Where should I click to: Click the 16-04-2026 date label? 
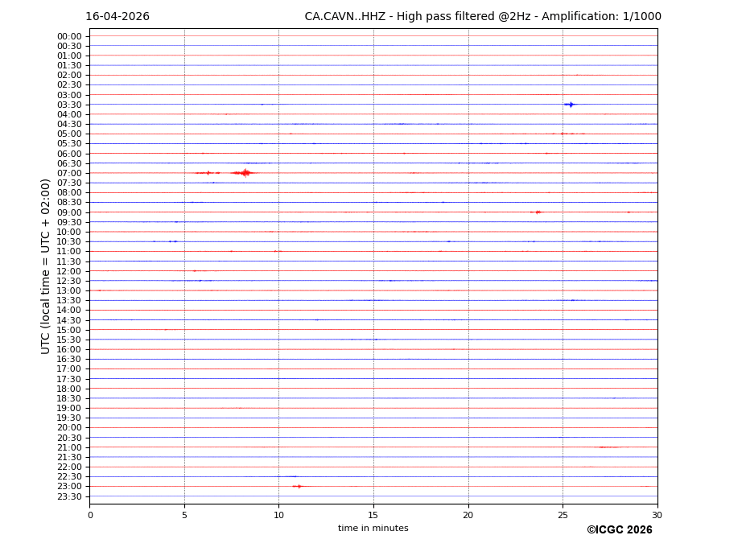[x=117, y=17]
